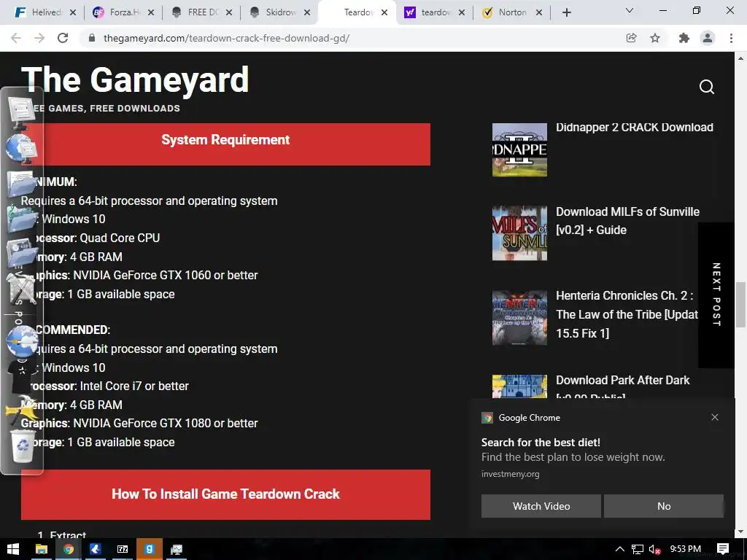Viewport: 747px width, 560px height.
Task: Reload the current page
Action: point(63,38)
